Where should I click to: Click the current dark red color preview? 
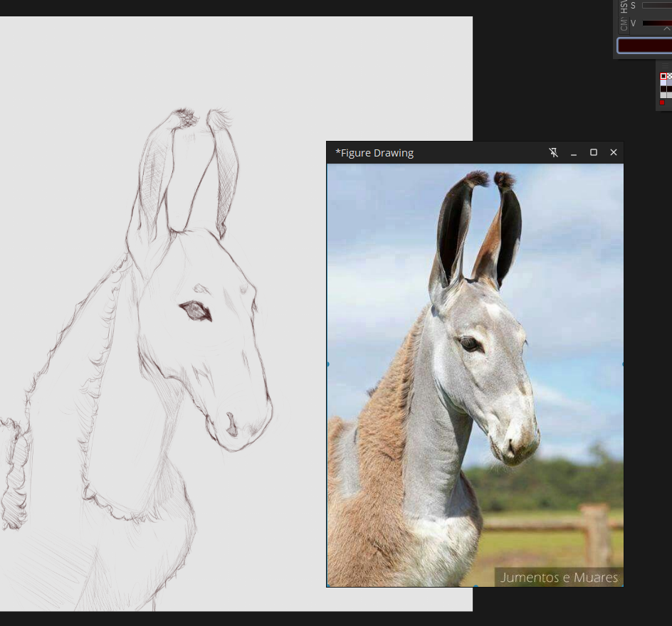[644, 46]
